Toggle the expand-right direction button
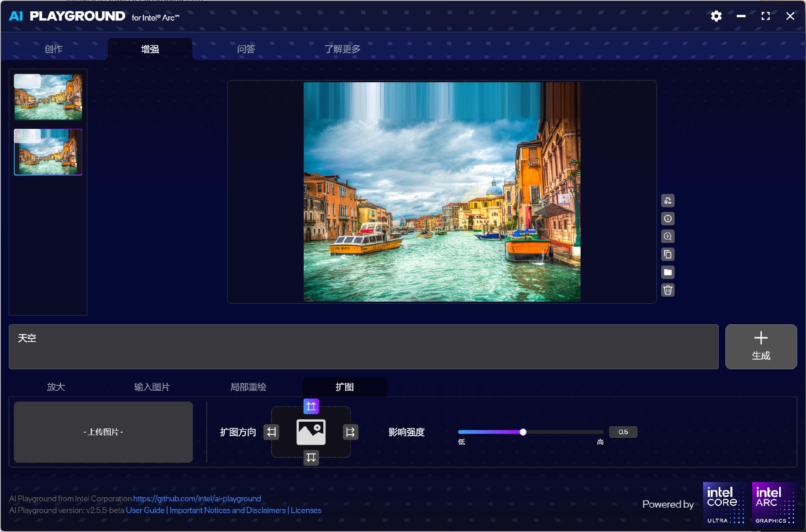This screenshot has width=806, height=532. [350, 432]
